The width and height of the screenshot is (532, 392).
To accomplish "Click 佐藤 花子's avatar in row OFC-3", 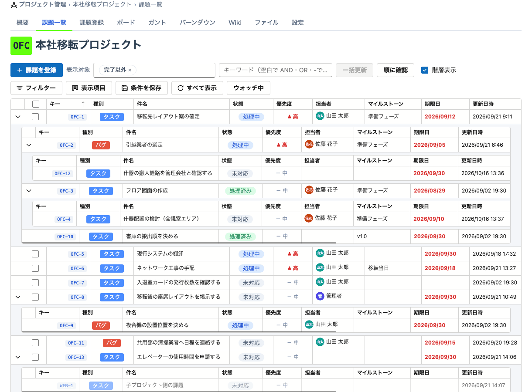I will click(x=309, y=190).
